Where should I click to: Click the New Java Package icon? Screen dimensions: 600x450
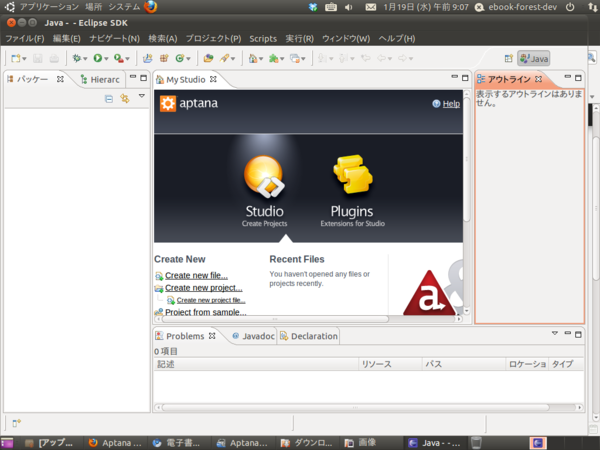click(x=164, y=58)
